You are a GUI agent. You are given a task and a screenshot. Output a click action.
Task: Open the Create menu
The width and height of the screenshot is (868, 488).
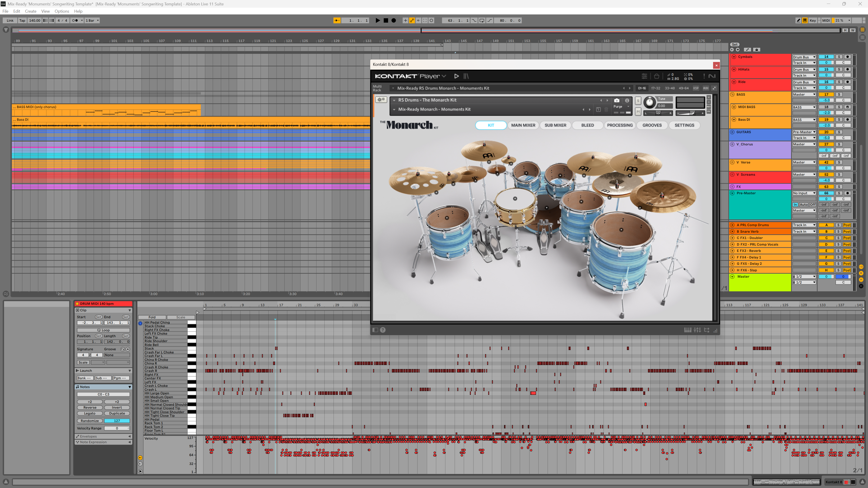click(x=31, y=11)
